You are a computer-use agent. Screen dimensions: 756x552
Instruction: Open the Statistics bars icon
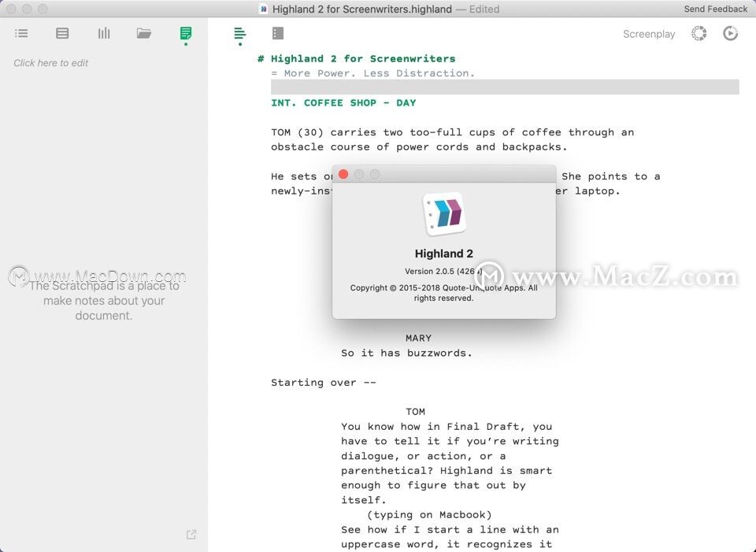pos(104,33)
